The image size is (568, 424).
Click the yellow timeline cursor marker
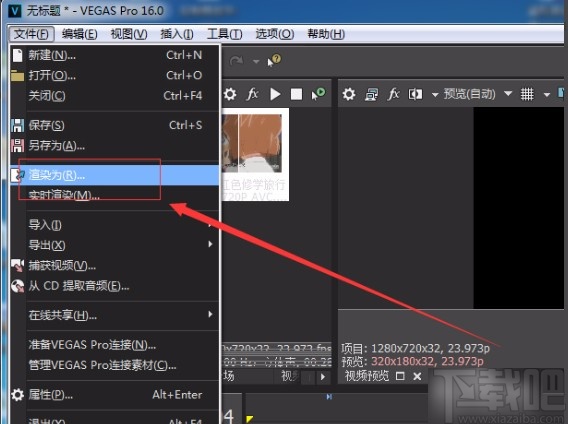(x=249, y=419)
